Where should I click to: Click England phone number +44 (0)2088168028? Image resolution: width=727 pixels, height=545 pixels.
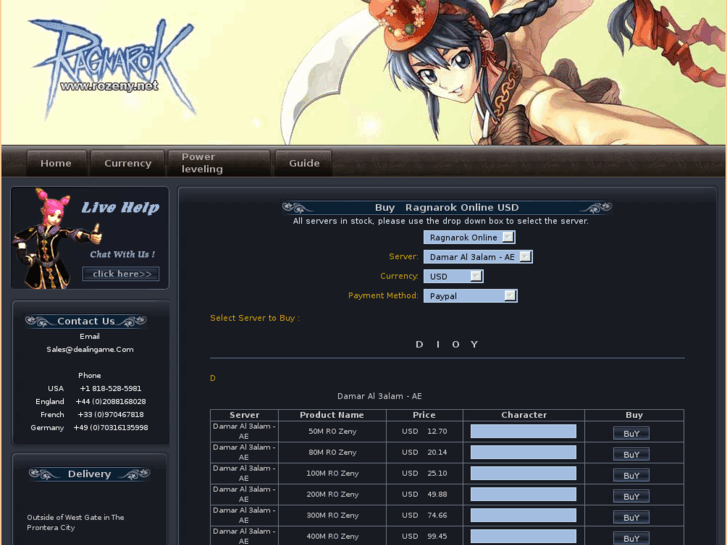pos(110,401)
